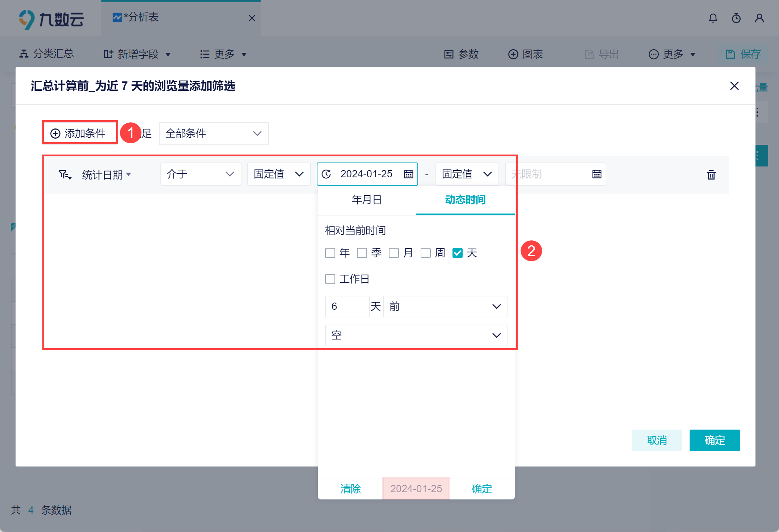This screenshot has width=779, height=532.
Task: Uncheck the 天 checkbox
Action: click(x=458, y=253)
